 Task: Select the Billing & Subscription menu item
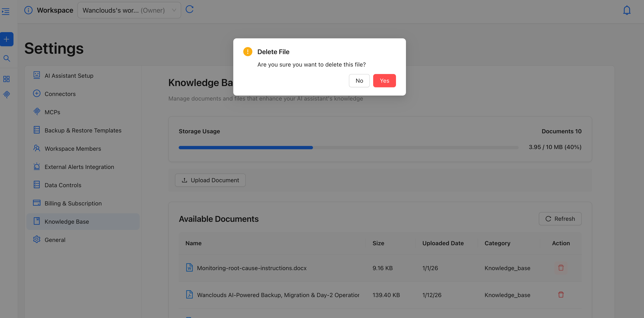tap(73, 203)
